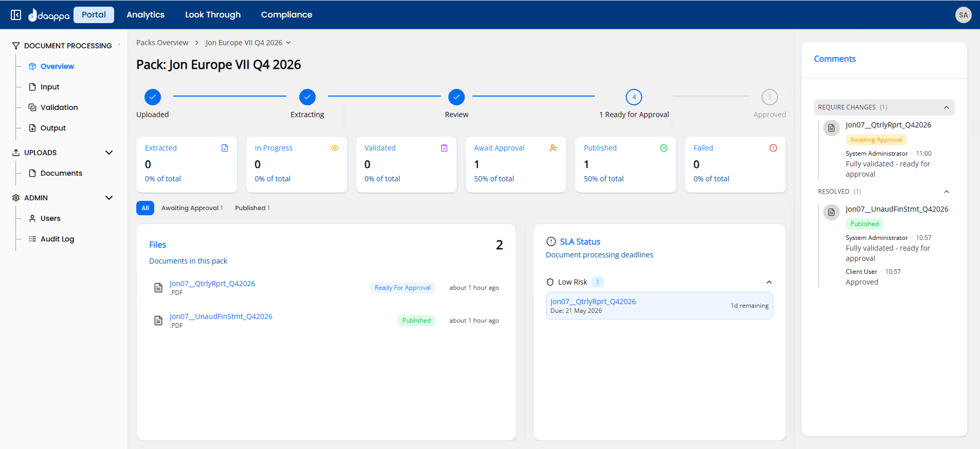Collapse the ADMIN section chevron
The width and height of the screenshot is (980, 449).
109,198
